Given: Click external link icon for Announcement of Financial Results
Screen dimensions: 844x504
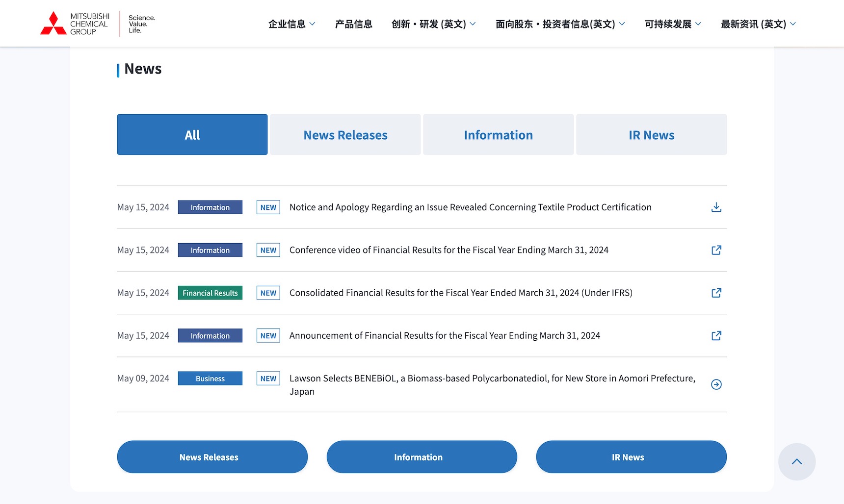Looking at the screenshot, I should tap(716, 336).
